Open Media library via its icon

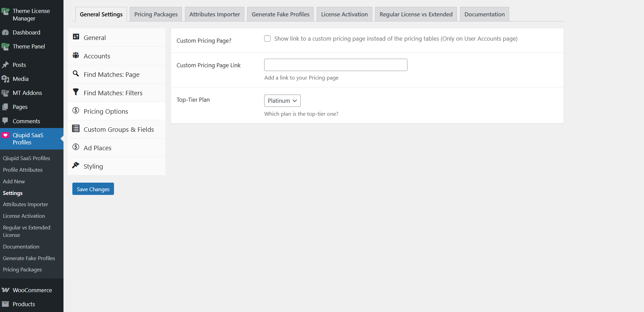6,79
